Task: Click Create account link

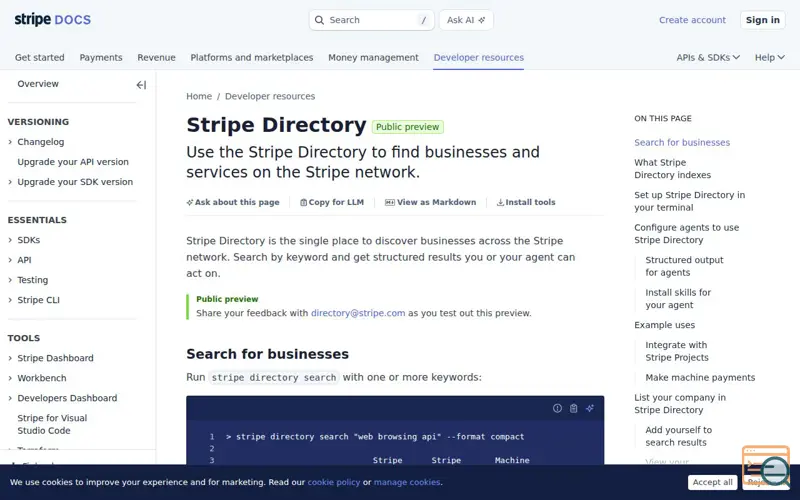Action: click(692, 20)
